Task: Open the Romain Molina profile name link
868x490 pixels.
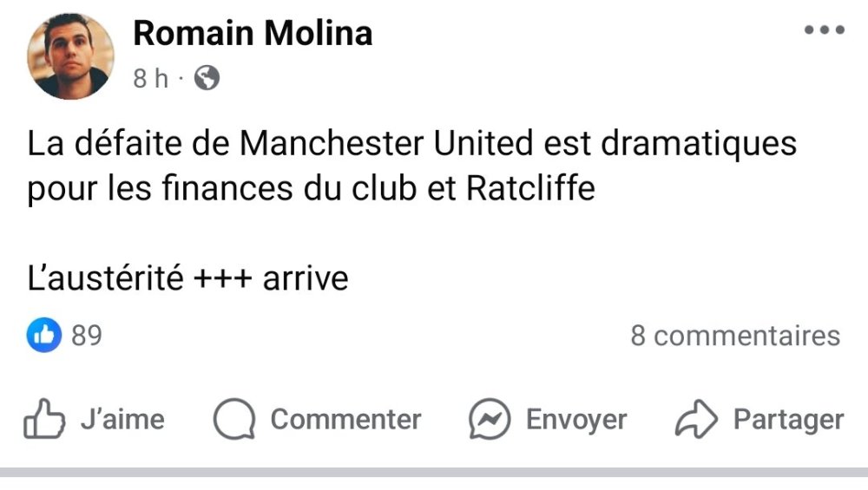Action: click(253, 34)
